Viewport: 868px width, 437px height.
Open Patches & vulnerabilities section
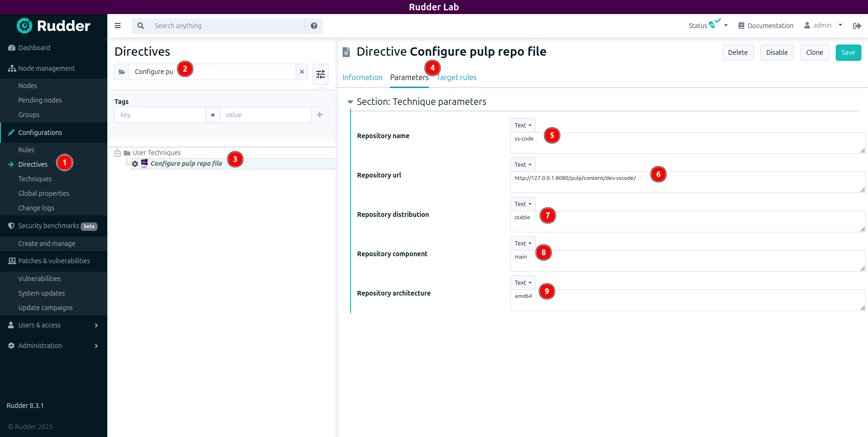(x=53, y=261)
